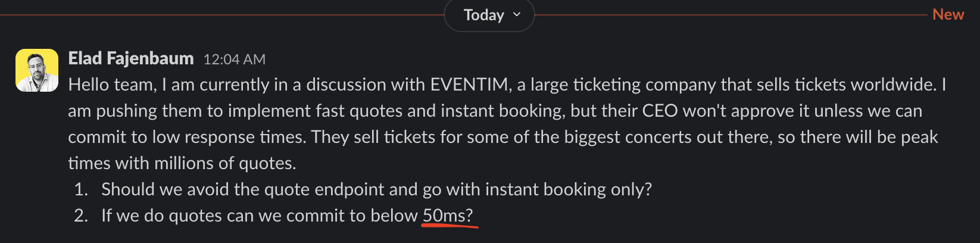Click divider line between Today and New
The height and width of the screenshot is (243, 980).
click(x=732, y=15)
